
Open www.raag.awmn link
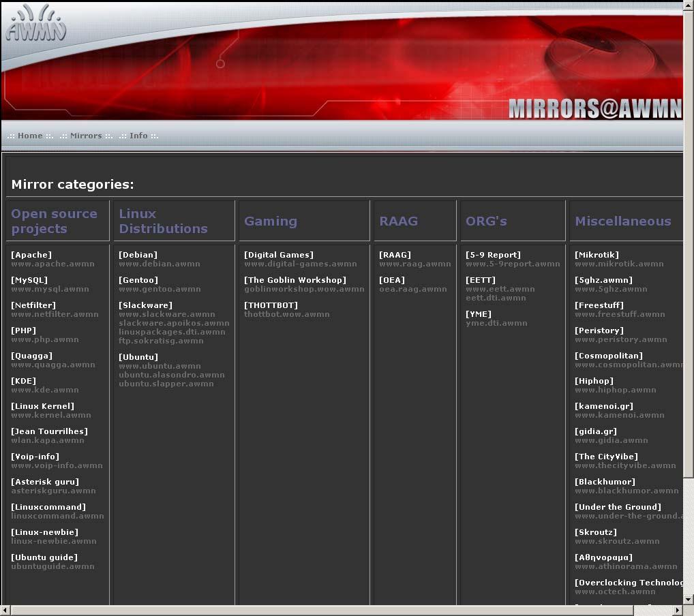pos(415,264)
